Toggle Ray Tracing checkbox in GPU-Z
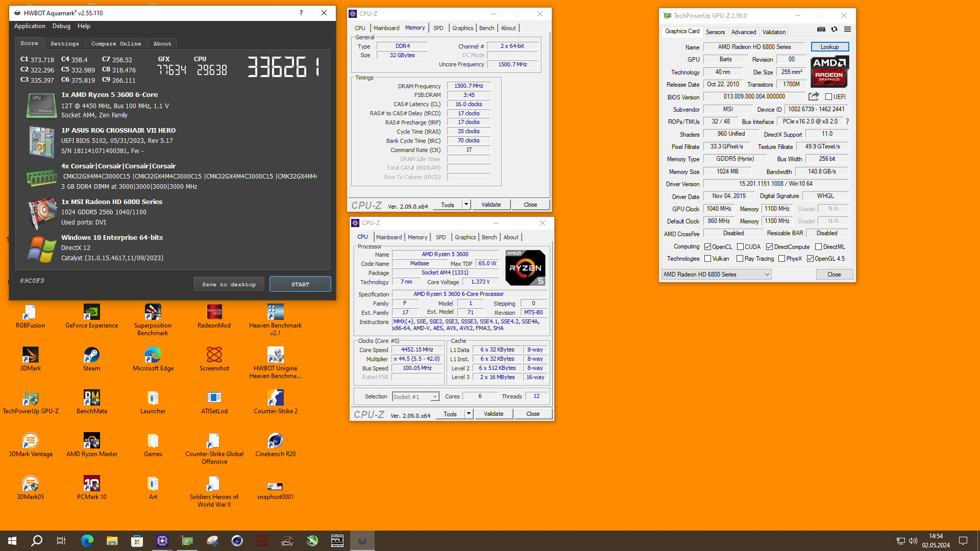Viewport: 980px width, 551px height. [740, 259]
